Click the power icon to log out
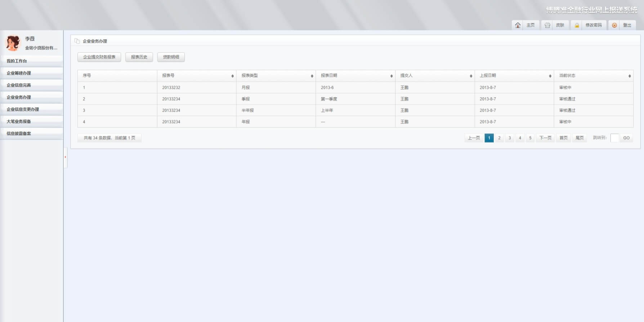644x322 pixels. click(x=614, y=25)
